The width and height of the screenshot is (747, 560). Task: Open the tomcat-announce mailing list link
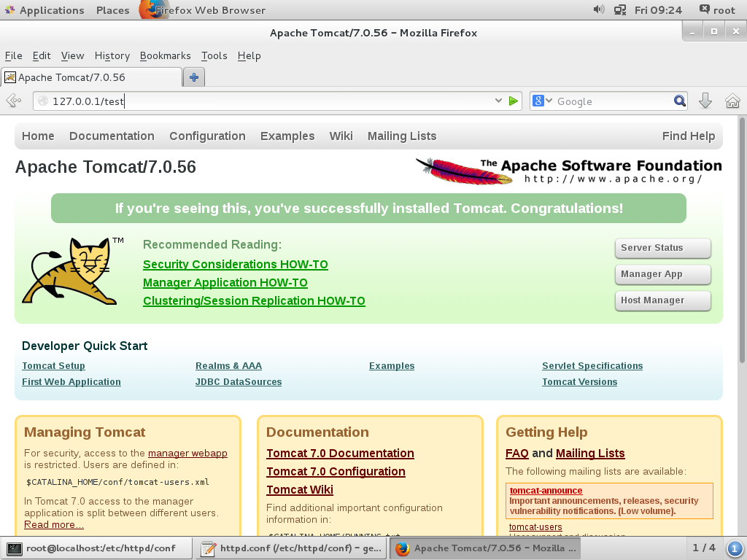click(546, 491)
